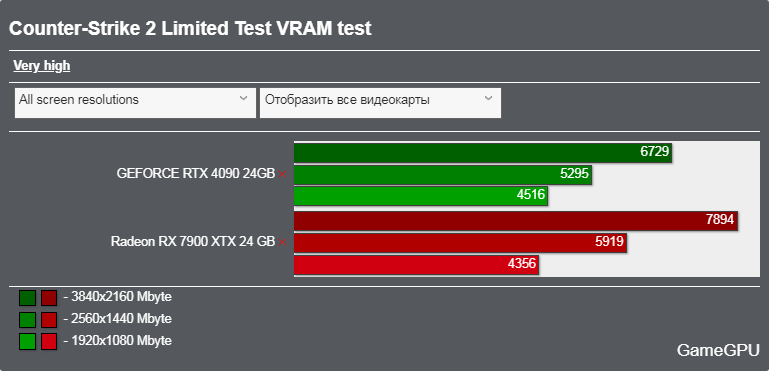
Task: Click the red 2560x1440 legend swatch
Action: pyautogui.click(x=49, y=320)
